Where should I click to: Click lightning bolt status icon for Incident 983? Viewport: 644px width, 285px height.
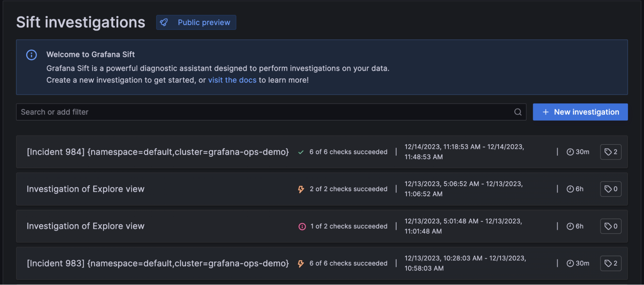tap(301, 264)
